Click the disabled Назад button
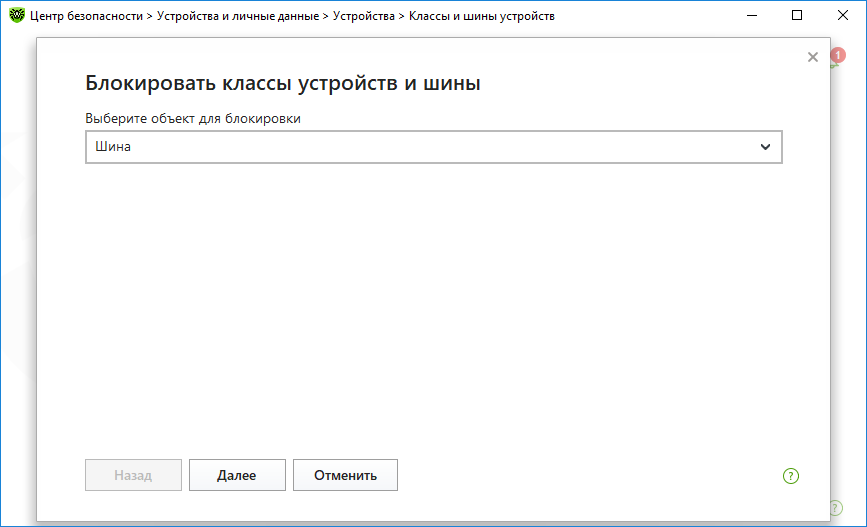This screenshot has width=867, height=527. point(133,475)
